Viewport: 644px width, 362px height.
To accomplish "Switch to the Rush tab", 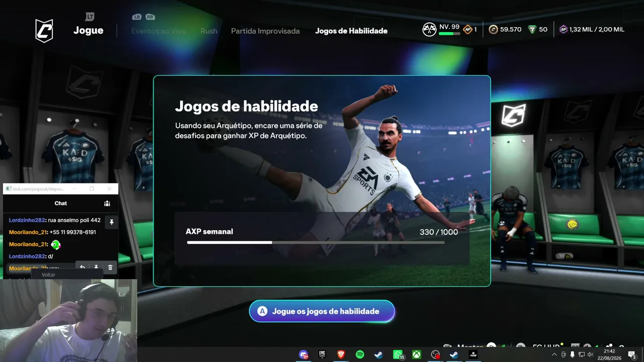I will point(209,31).
